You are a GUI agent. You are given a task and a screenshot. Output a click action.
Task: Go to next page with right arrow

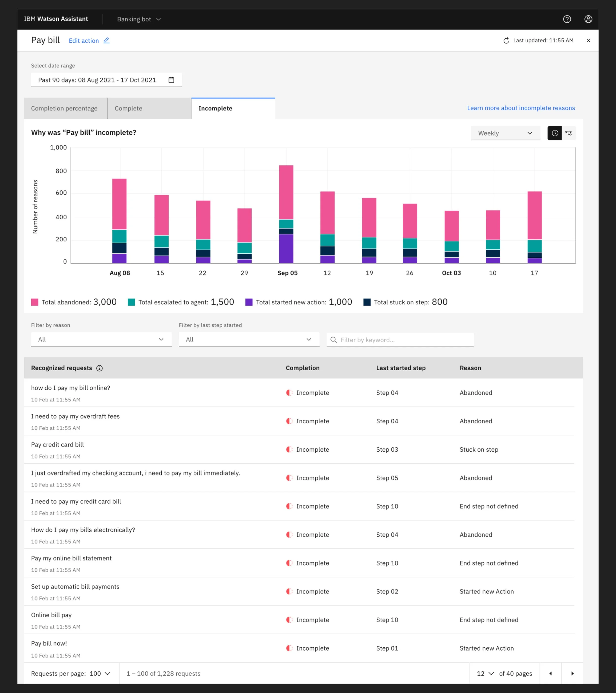coord(572,673)
